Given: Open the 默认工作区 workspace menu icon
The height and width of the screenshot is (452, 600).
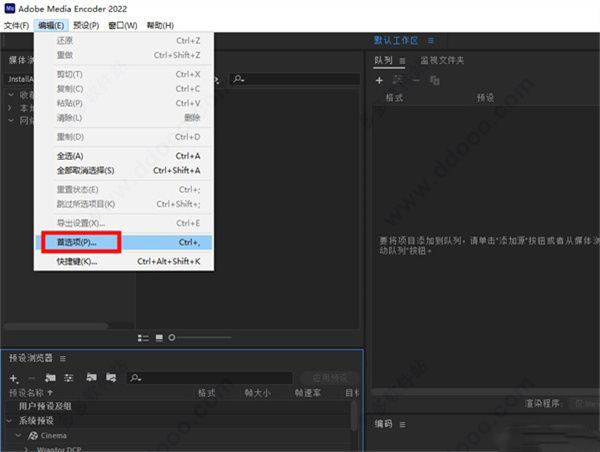Looking at the screenshot, I should click(431, 41).
